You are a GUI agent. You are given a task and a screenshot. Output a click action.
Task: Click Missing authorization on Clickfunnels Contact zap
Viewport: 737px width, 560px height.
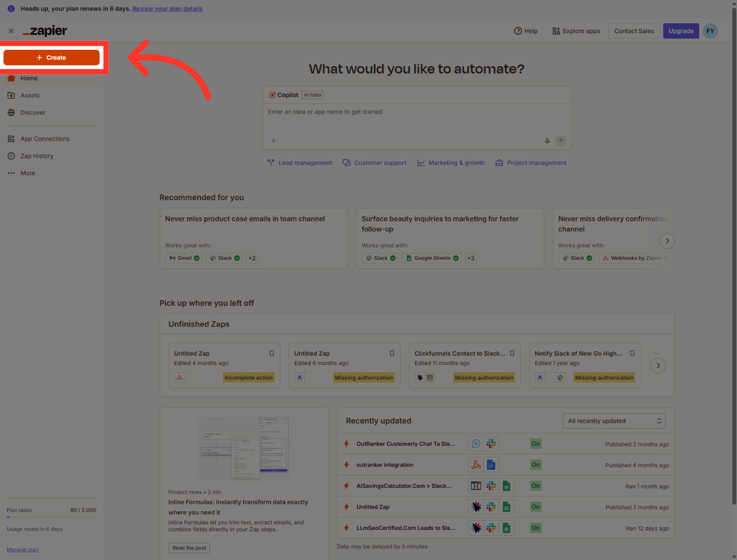click(484, 378)
